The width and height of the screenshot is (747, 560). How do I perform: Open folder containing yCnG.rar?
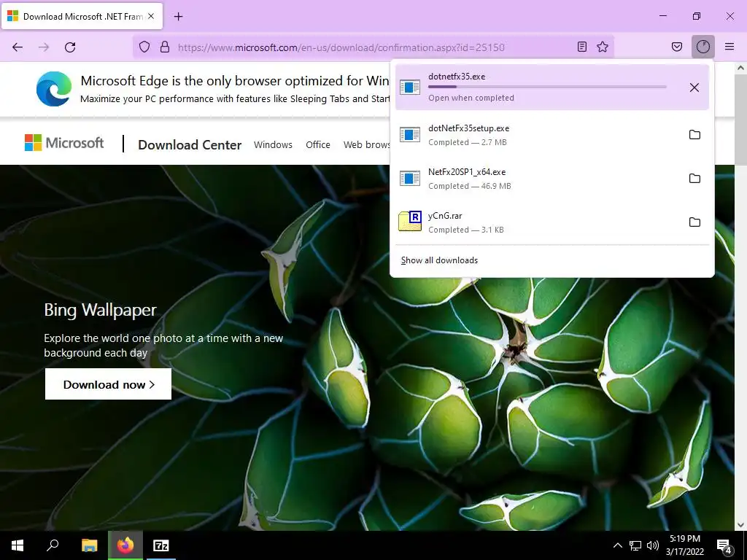[694, 222]
